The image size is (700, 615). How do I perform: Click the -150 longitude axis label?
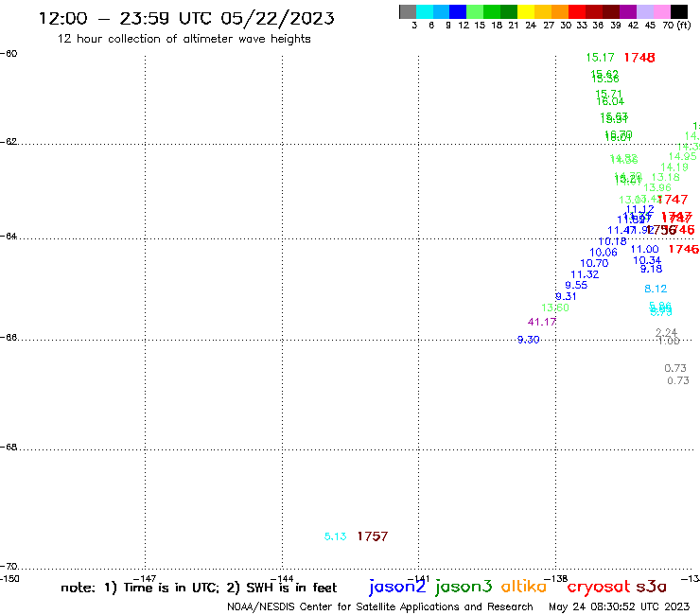9,579
